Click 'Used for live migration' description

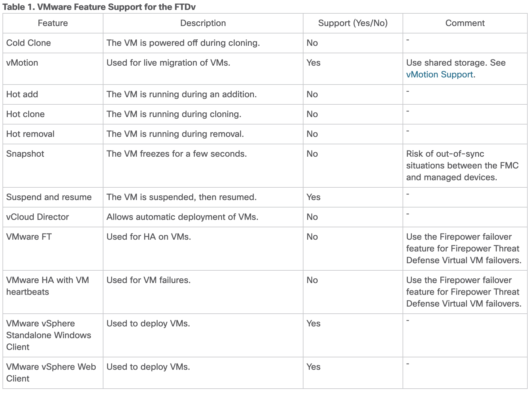tap(168, 63)
